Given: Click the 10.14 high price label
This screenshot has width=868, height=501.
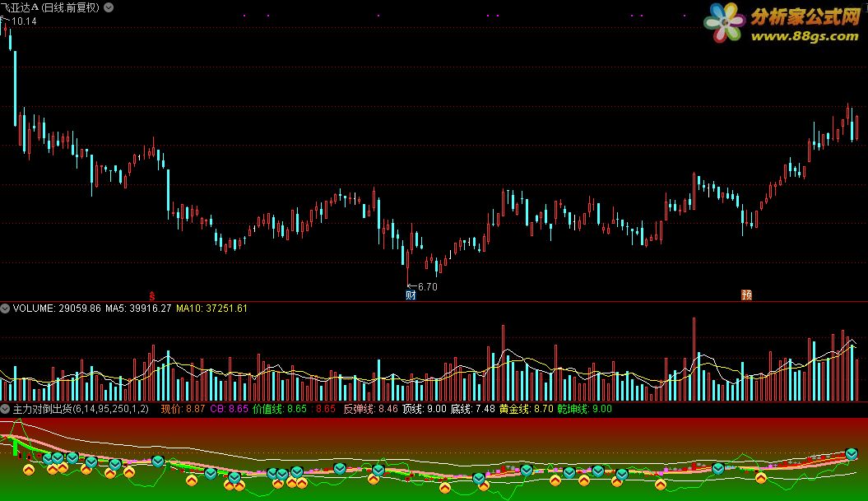Looking at the screenshot, I should [24, 21].
